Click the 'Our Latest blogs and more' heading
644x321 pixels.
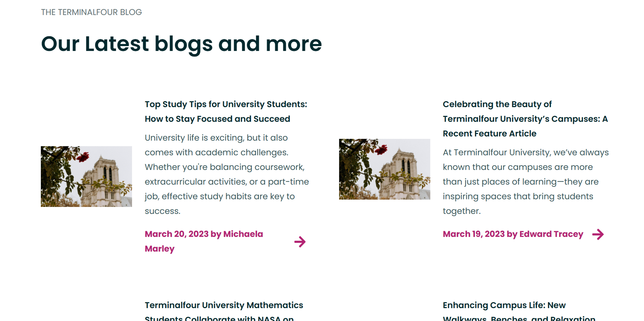(181, 43)
